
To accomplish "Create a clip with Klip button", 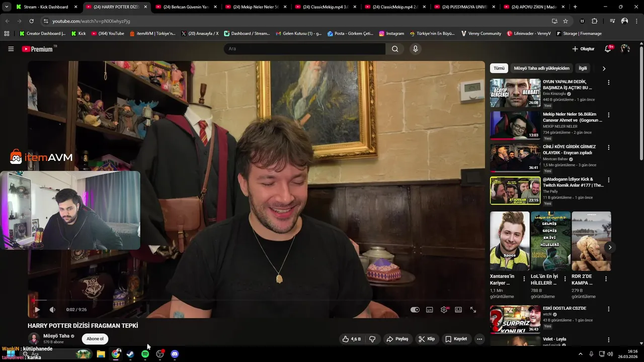I will click(x=427, y=339).
